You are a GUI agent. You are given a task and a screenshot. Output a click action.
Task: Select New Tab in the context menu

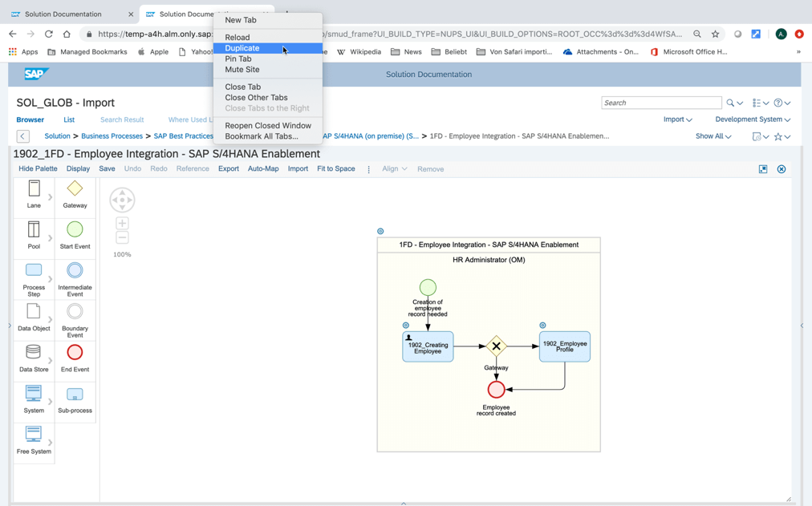pyautogui.click(x=268, y=20)
